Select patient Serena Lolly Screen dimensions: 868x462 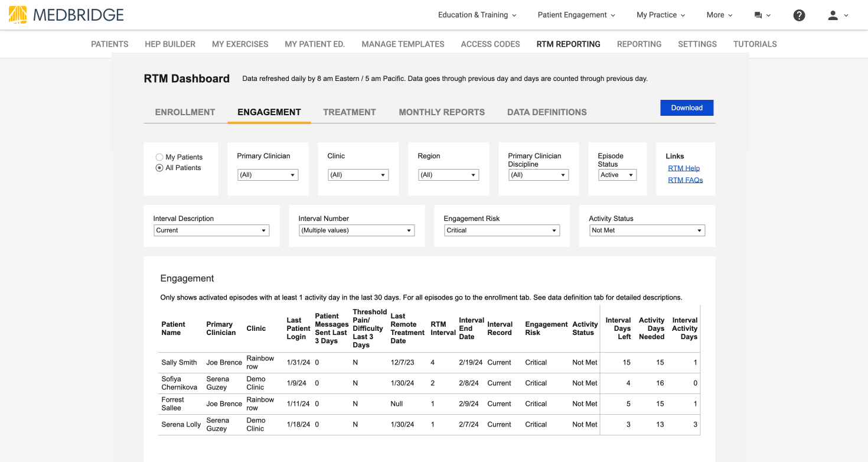tap(181, 425)
